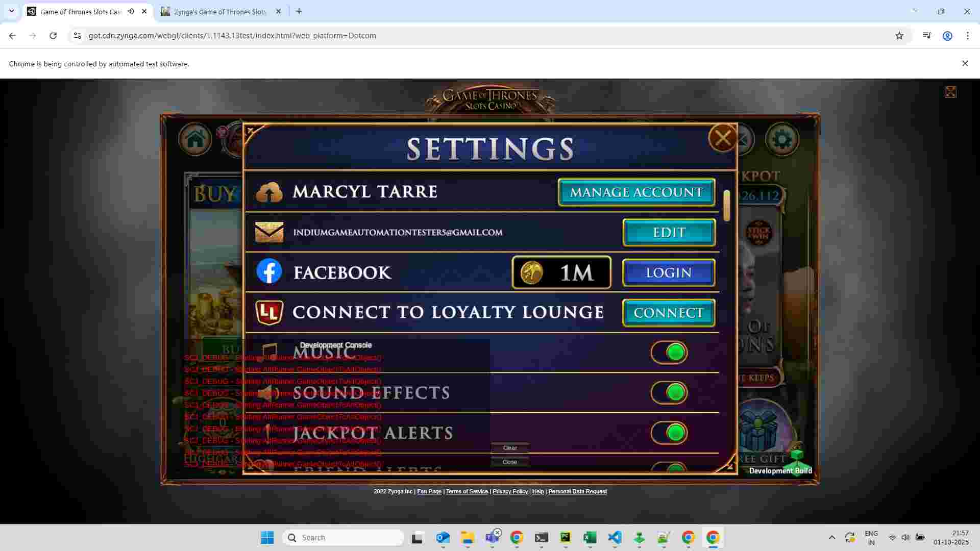
Task: Click the 1M coin reward badge
Action: 561,272
